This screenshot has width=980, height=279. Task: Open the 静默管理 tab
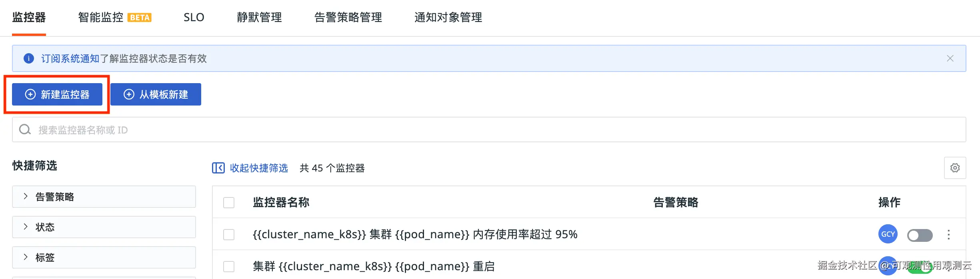(259, 18)
